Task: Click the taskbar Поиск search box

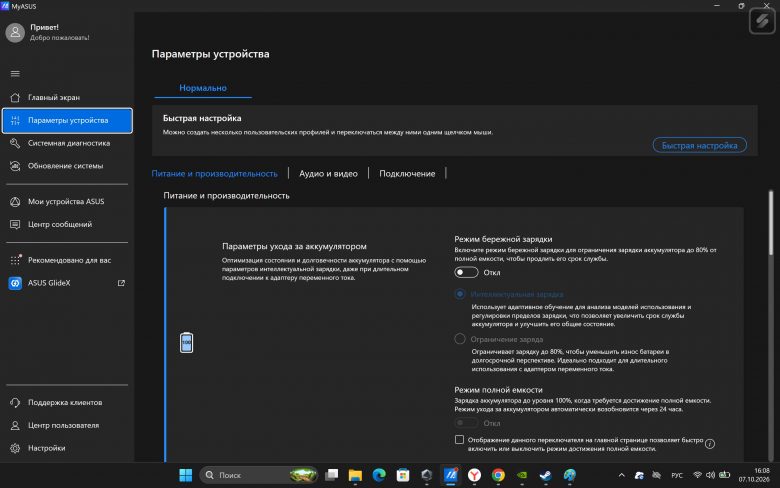Action: pyautogui.click(x=259, y=476)
